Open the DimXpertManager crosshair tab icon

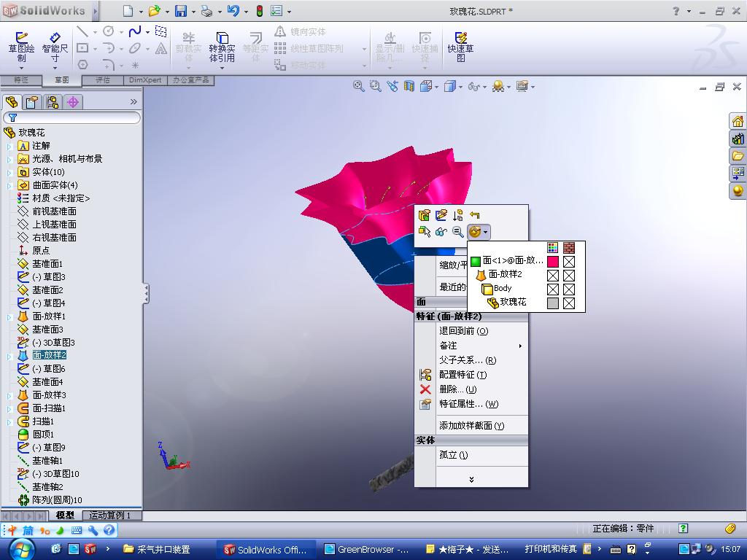(x=73, y=101)
